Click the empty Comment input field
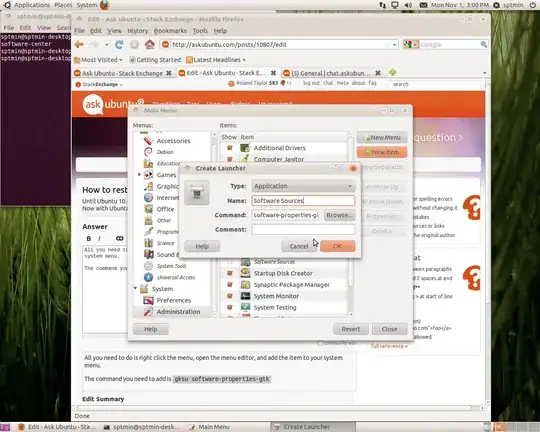This screenshot has width=540, height=432. [x=303, y=229]
